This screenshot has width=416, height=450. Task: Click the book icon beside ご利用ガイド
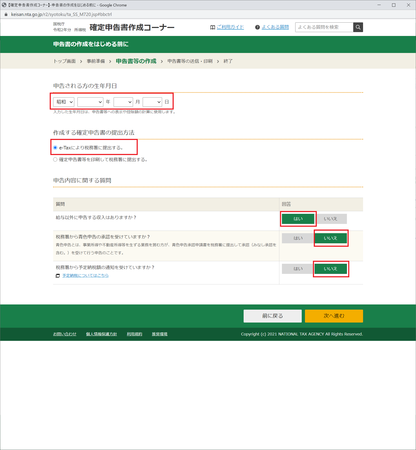coord(212,27)
